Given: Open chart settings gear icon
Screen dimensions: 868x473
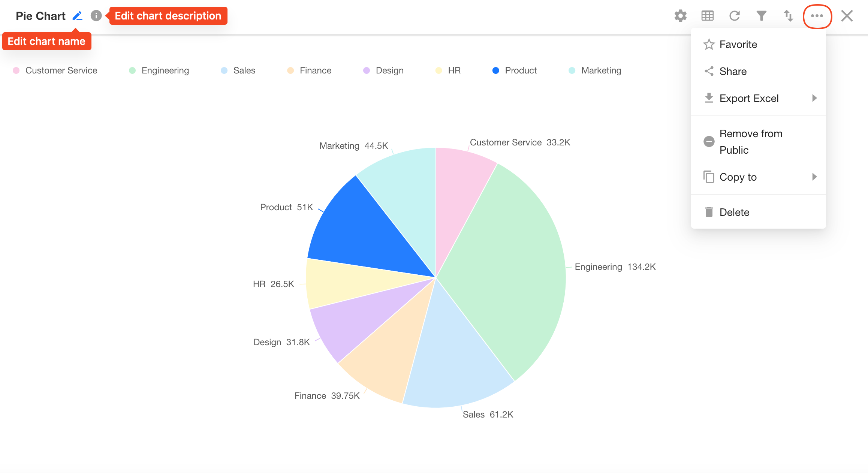Looking at the screenshot, I should 680,16.
